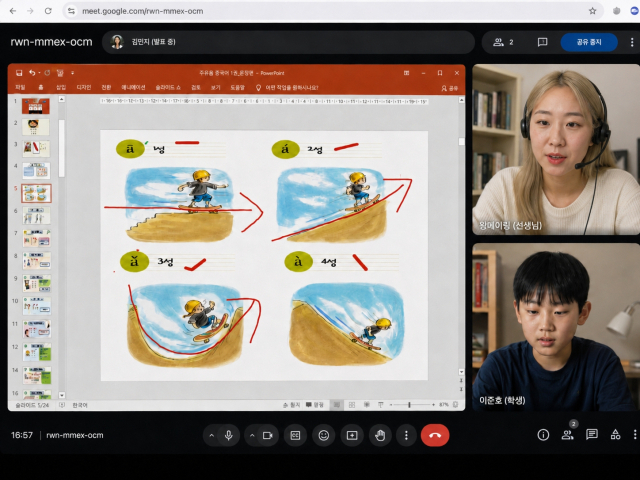Screen dimensions: 640x480
Task: Switch to Reading view icon
Action: 367,405
